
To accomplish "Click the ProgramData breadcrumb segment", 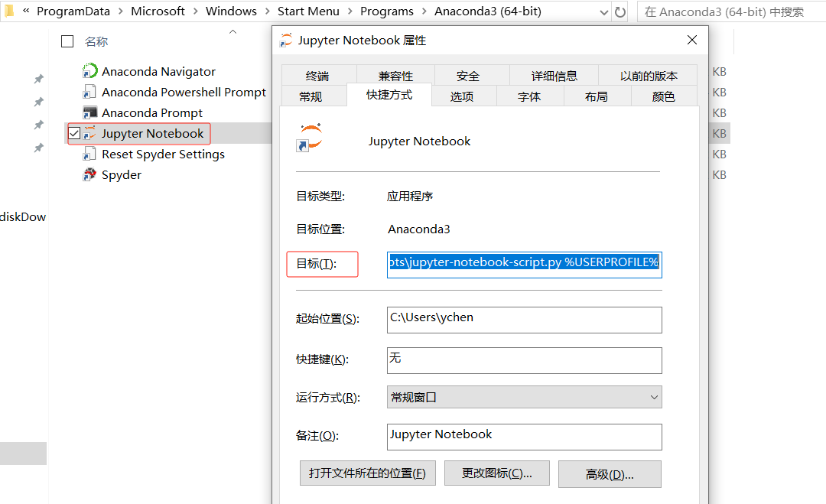I will click(x=73, y=11).
